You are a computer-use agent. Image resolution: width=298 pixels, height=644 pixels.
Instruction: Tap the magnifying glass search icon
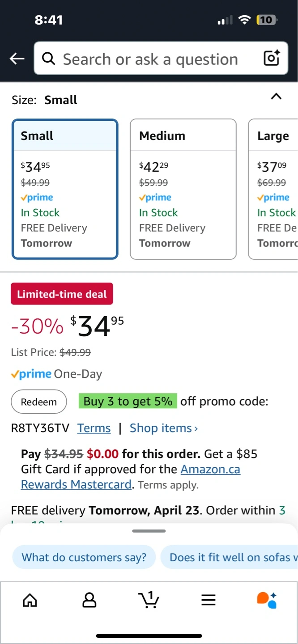48,59
